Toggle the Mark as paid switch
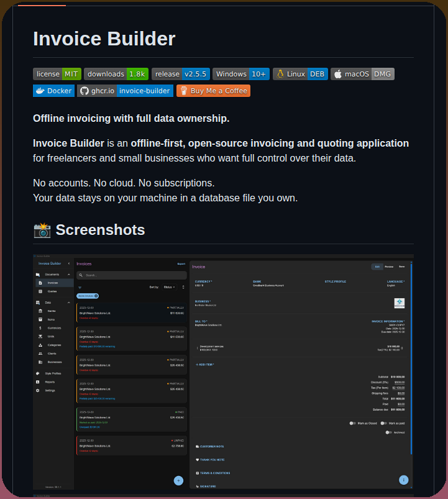This screenshot has height=499, width=448. [384, 423]
